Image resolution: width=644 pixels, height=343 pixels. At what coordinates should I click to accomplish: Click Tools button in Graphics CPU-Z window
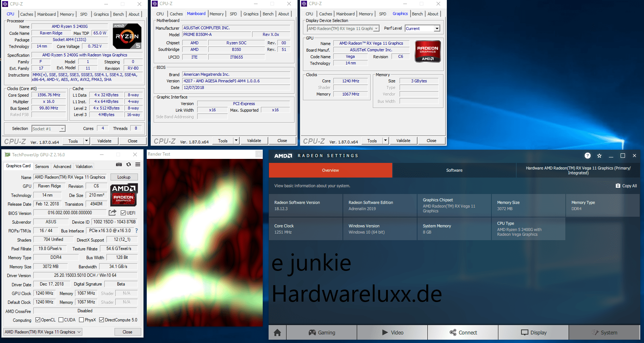(x=372, y=141)
